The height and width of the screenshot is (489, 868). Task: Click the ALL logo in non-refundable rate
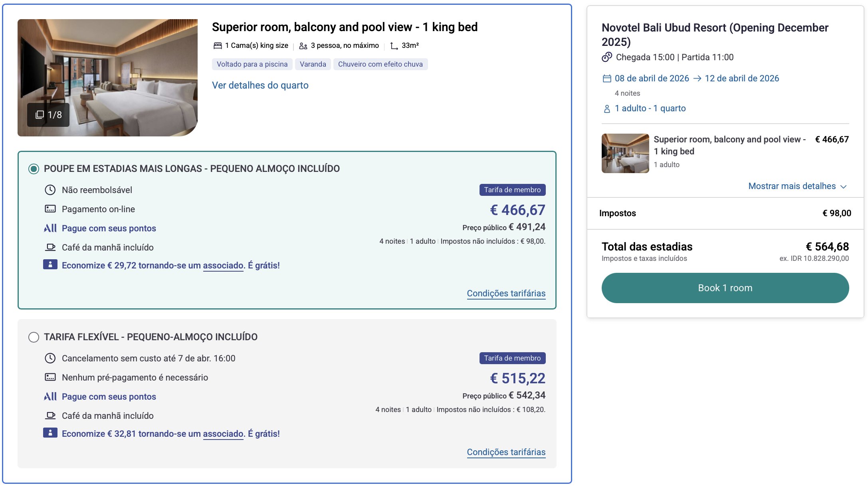tap(50, 228)
